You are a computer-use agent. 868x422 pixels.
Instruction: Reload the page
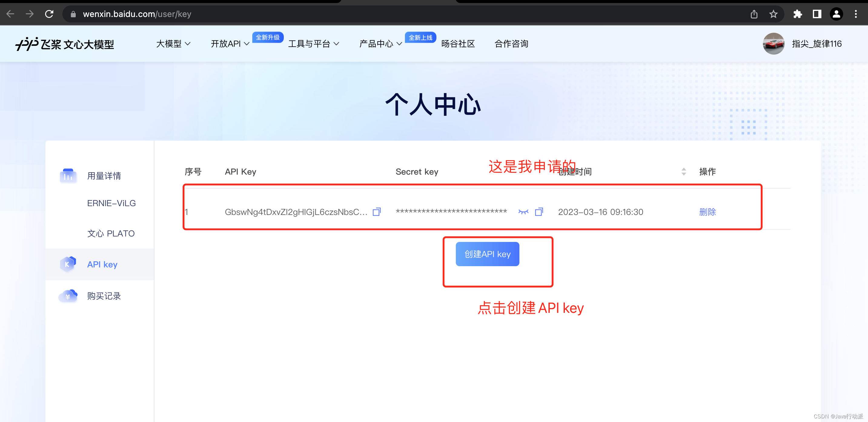pos(49,14)
